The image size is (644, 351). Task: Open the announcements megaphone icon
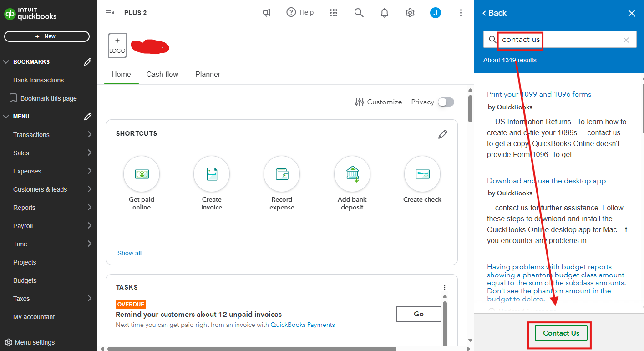click(267, 13)
